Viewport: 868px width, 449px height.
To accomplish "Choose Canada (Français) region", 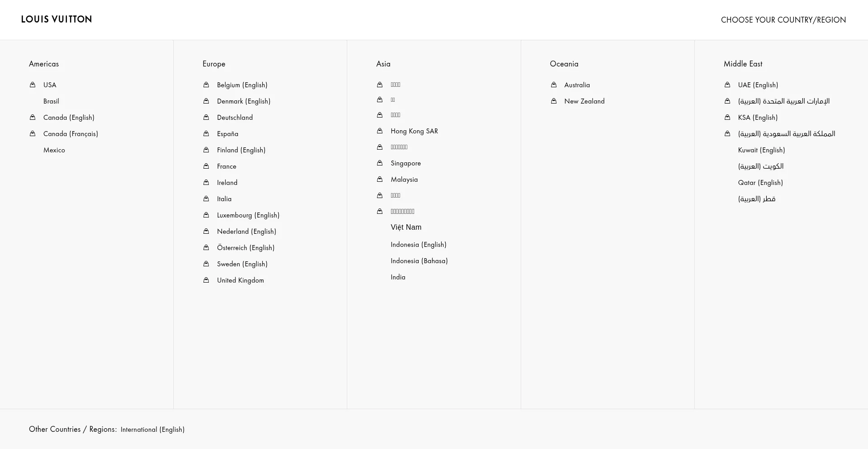I will point(71,134).
